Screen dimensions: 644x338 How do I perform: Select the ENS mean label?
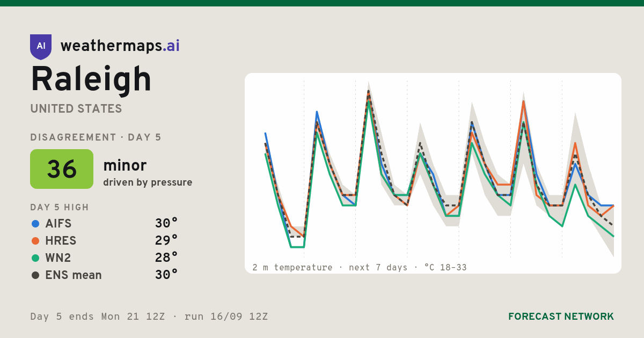coord(74,275)
